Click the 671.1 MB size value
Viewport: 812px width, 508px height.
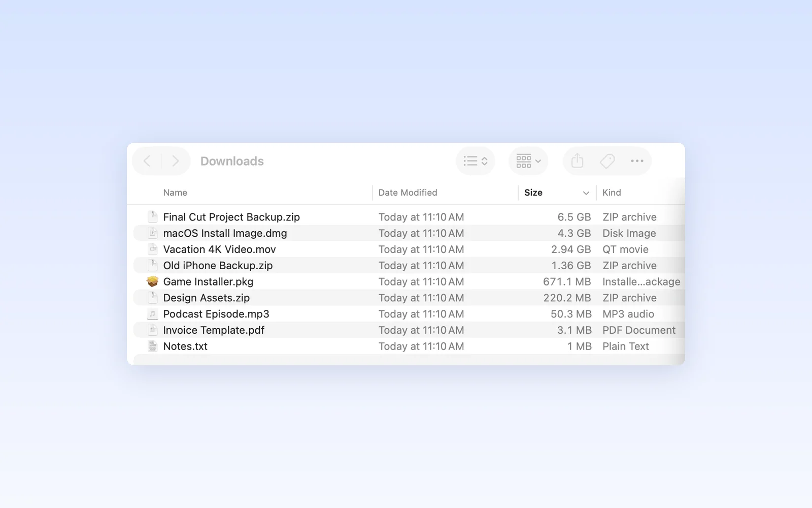point(567,281)
